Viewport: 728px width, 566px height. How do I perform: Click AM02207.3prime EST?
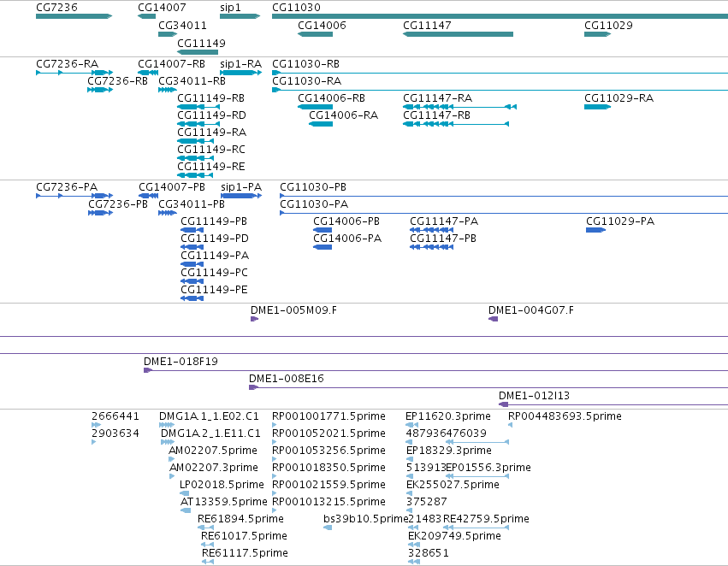pos(172,476)
